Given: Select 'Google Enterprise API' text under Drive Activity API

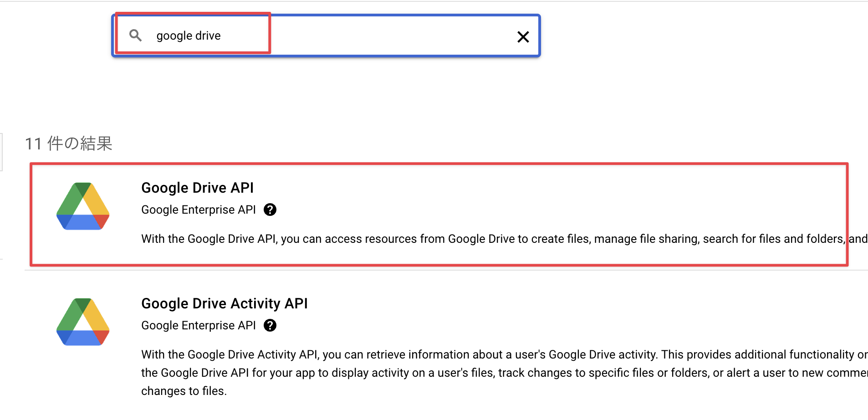Looking at the screenshot, I should (x=199, y=325).
